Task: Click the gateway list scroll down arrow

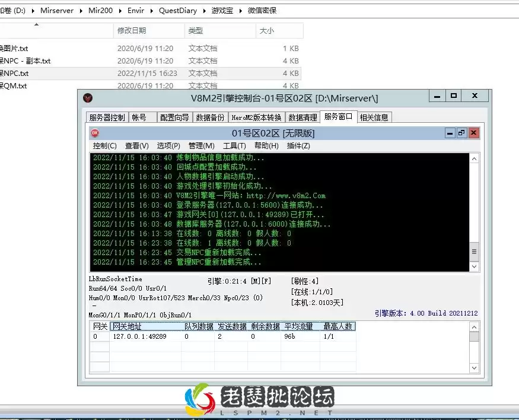Action: pyautogui.click(x=475, y=368)
